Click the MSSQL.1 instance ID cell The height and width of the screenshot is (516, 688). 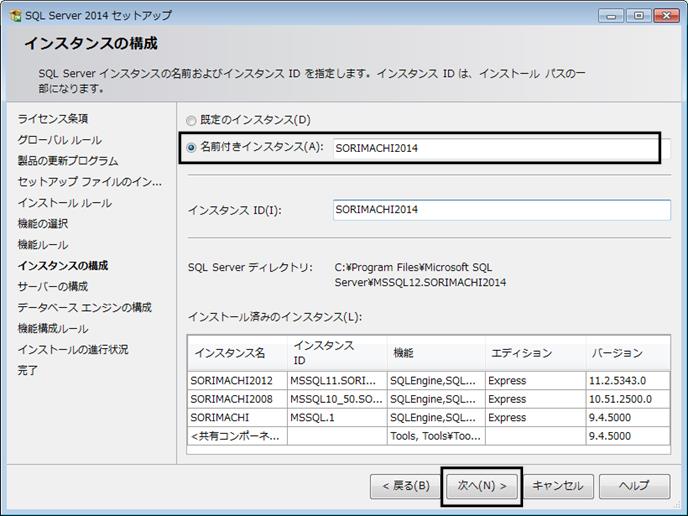[x=337, y=418]
